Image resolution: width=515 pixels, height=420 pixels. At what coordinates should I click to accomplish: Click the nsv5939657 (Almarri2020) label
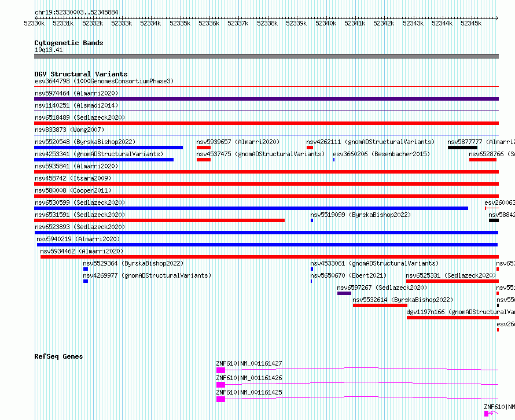(x=238, y=142)
